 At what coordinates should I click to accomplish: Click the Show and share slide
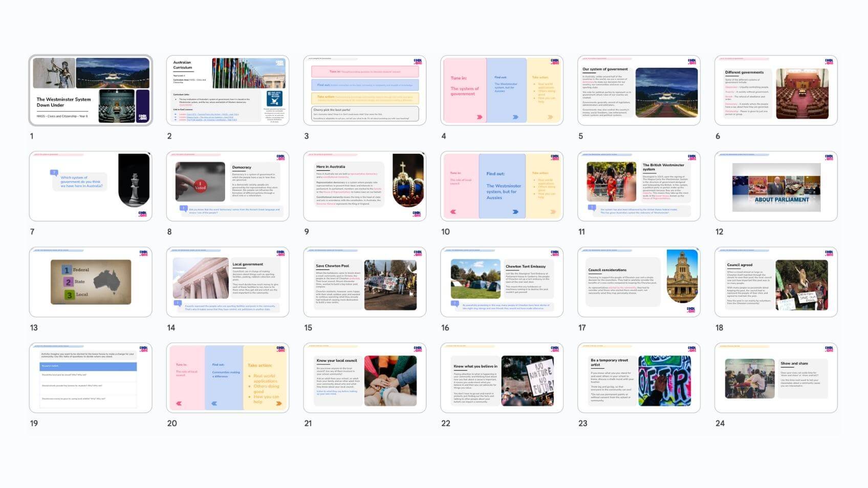coord(776,378)
